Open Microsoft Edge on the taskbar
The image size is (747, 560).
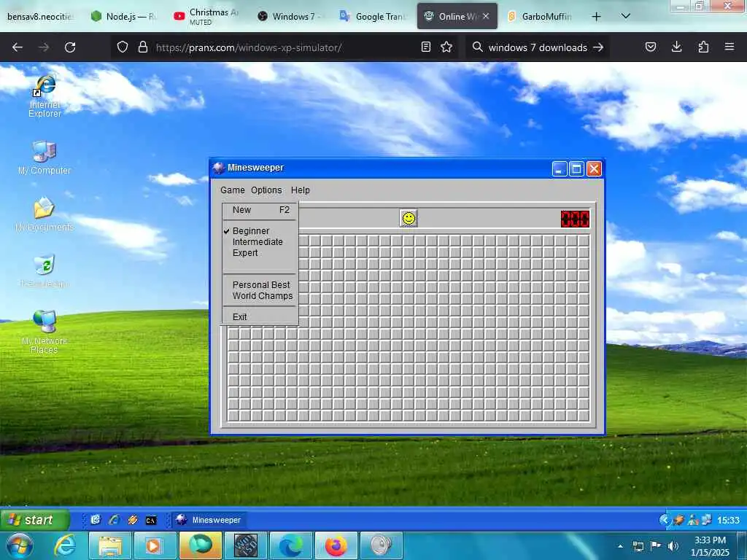[x=291, y=545]
